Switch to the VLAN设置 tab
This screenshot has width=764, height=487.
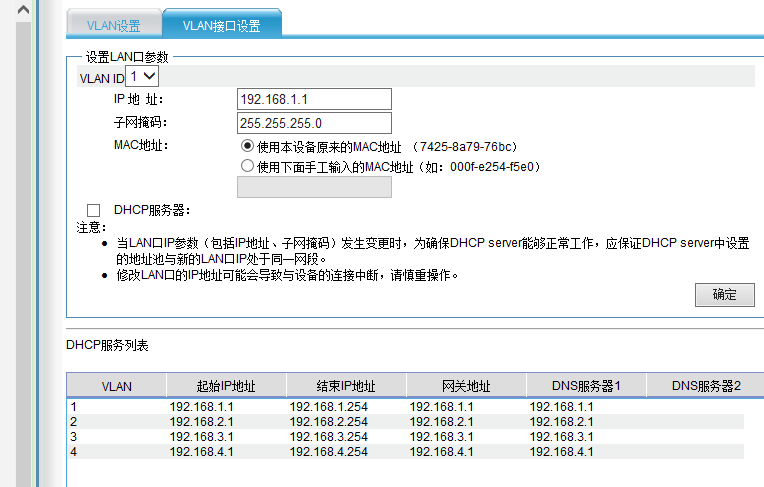click(114, 25)
